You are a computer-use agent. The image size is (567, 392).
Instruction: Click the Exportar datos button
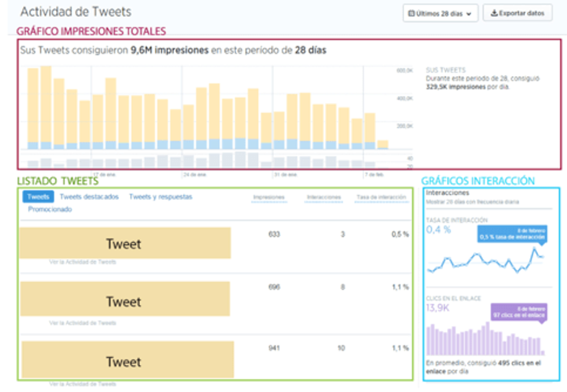pos(518,13)
